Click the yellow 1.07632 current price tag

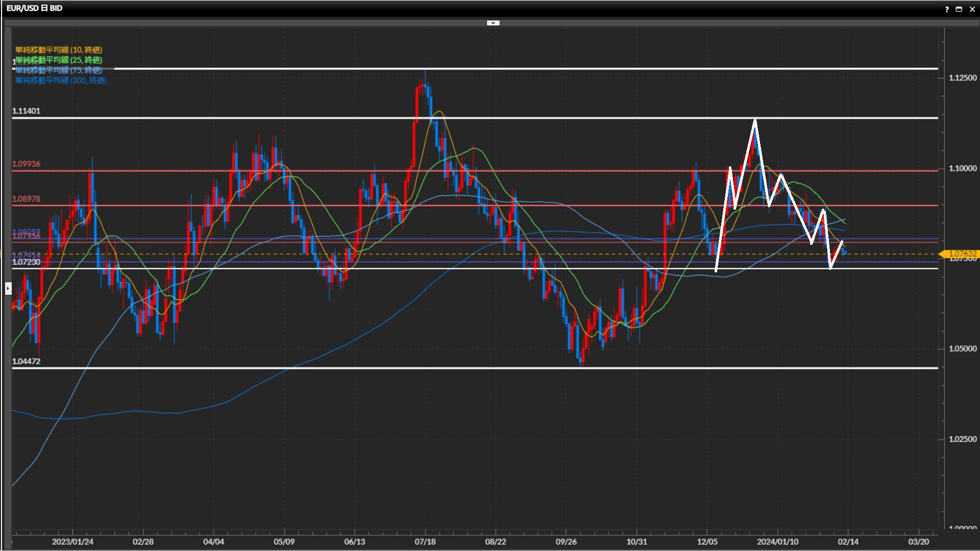click(x=962, y=254)
